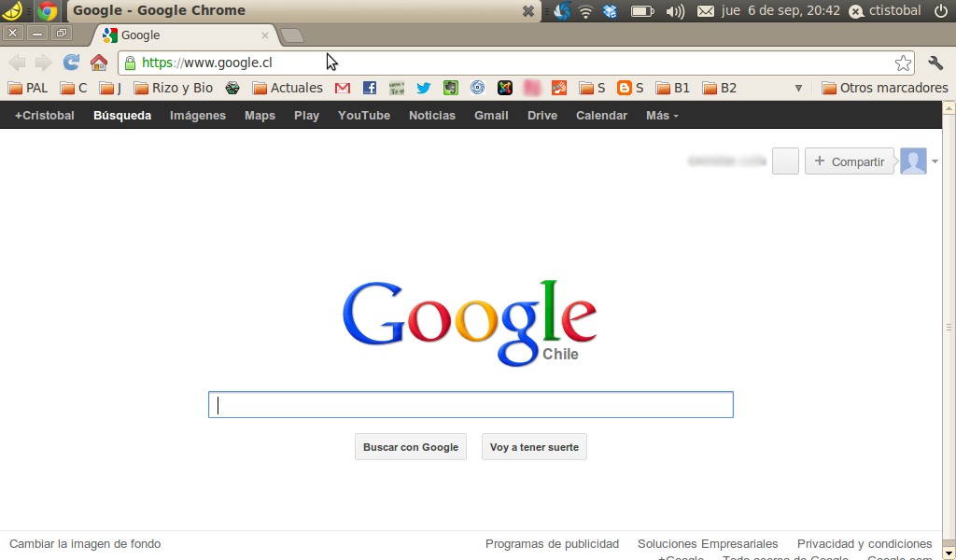This screenshot has height=560, width=956.
Task: Open the B2 bookmarks folder
Action: click(x=720, y=89)
